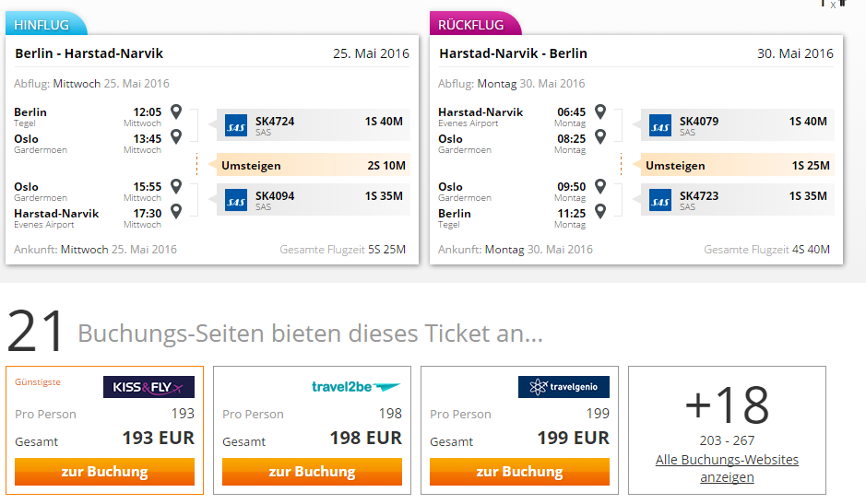Click the SAS logo for flight SK4079
The height and width of the screenshot is (504, 866).
pyautogui.click(x=660, y=126)
